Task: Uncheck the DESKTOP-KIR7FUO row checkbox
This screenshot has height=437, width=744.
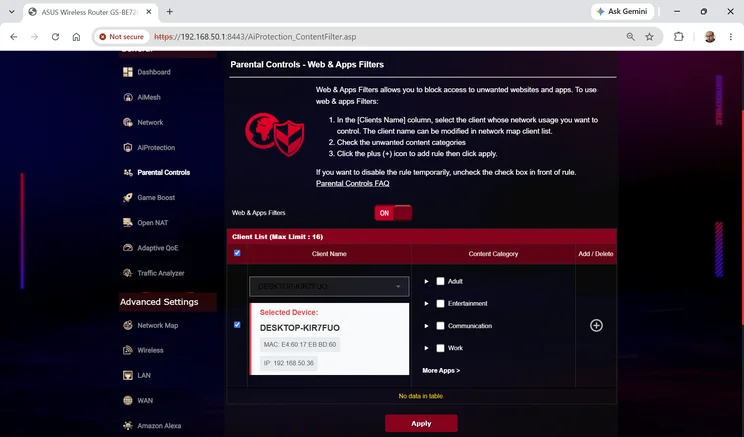Action: (237, 325)
